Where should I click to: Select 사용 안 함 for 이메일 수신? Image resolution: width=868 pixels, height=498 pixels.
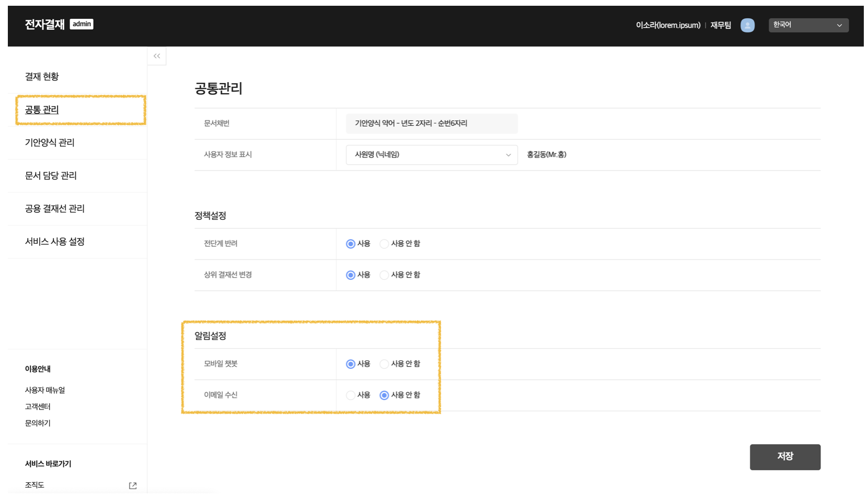pyautogui.click(x=384, y=395)
